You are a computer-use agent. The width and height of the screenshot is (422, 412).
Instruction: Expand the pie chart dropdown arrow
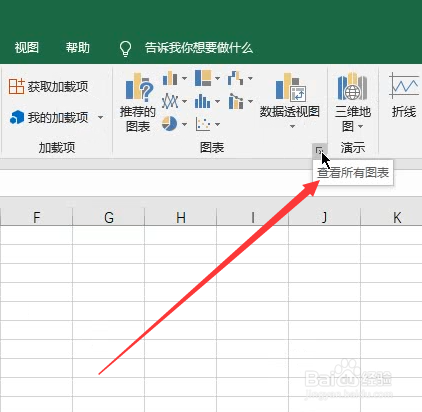click(x=184, y=124)
